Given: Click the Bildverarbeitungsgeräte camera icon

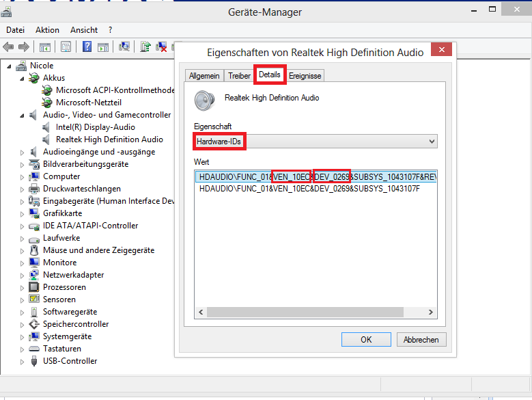Looking at the screenshot, I should (x=34, y=164).
